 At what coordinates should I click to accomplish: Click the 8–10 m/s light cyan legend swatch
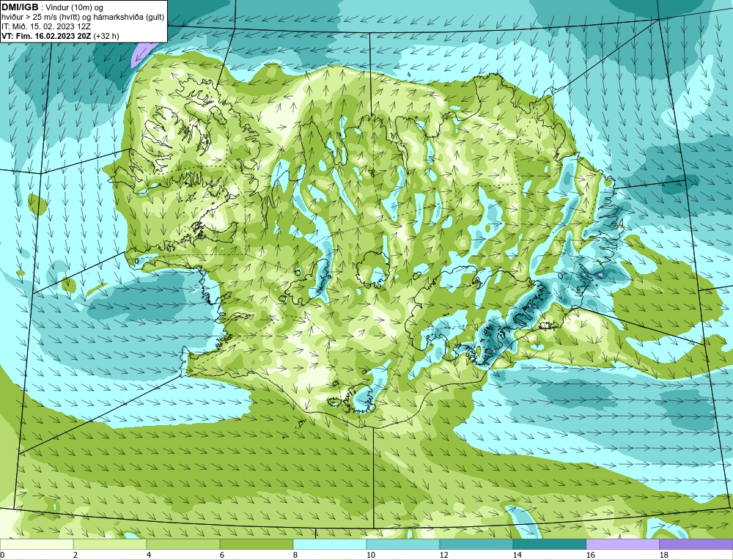tap(330, 545)
